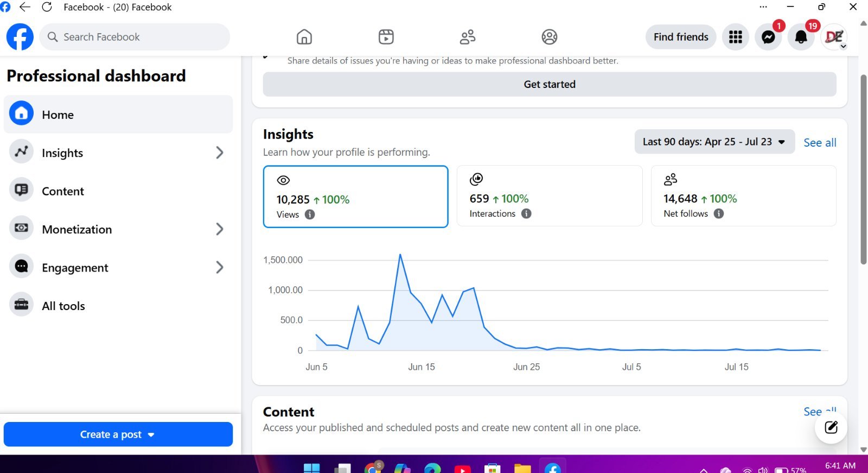Click the browser back arrow
Image resolution: width=868 pixels, height=473 pixels.
[24, 7]
